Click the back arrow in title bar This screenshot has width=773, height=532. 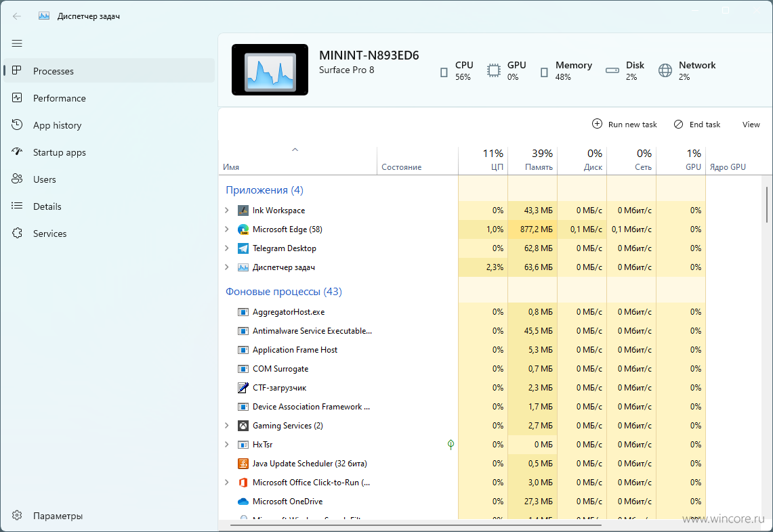click(x=17, y=16)
